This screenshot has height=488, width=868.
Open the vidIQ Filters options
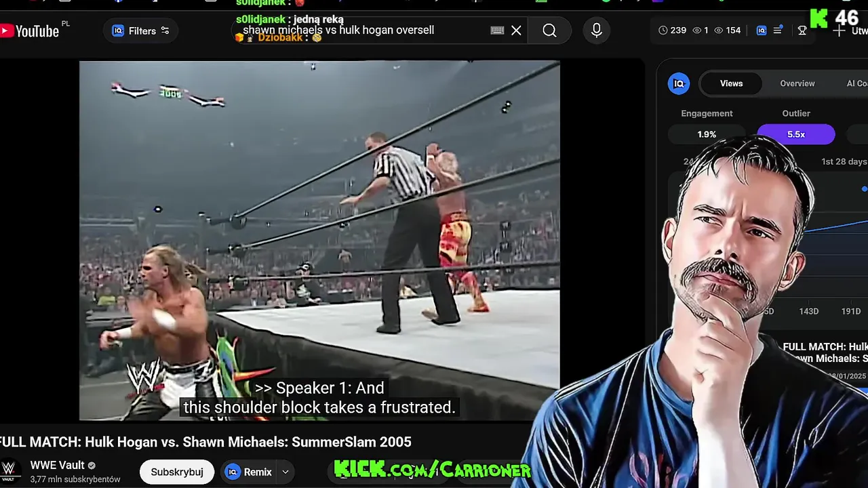141,30
